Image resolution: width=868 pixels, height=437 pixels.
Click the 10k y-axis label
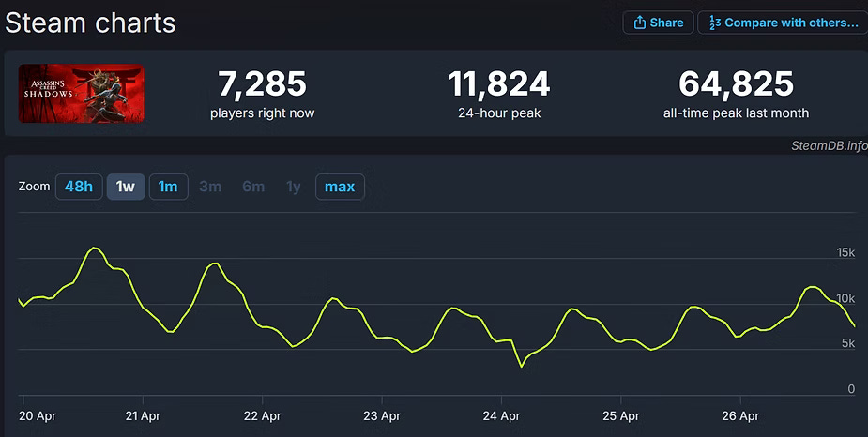(845, 299)
